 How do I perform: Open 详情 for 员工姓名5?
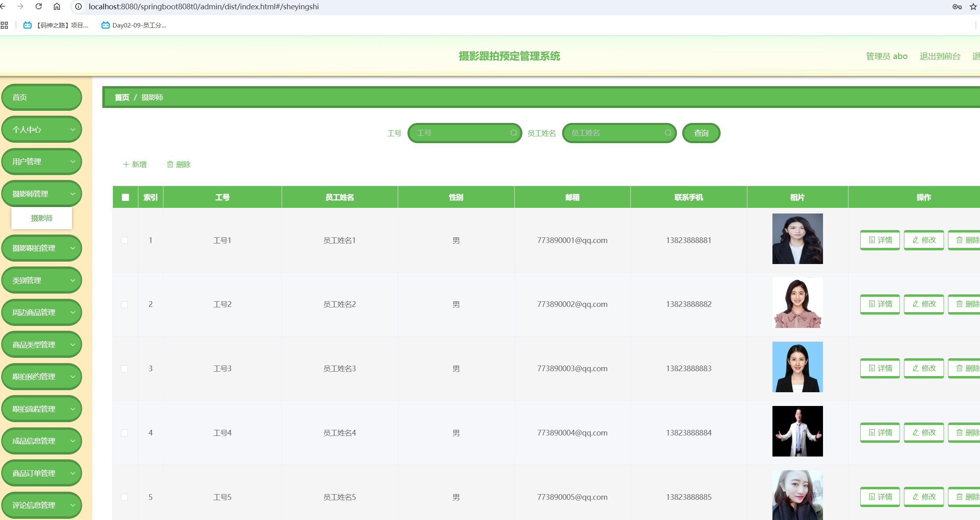pyautogui.click(x=880, y=497)
